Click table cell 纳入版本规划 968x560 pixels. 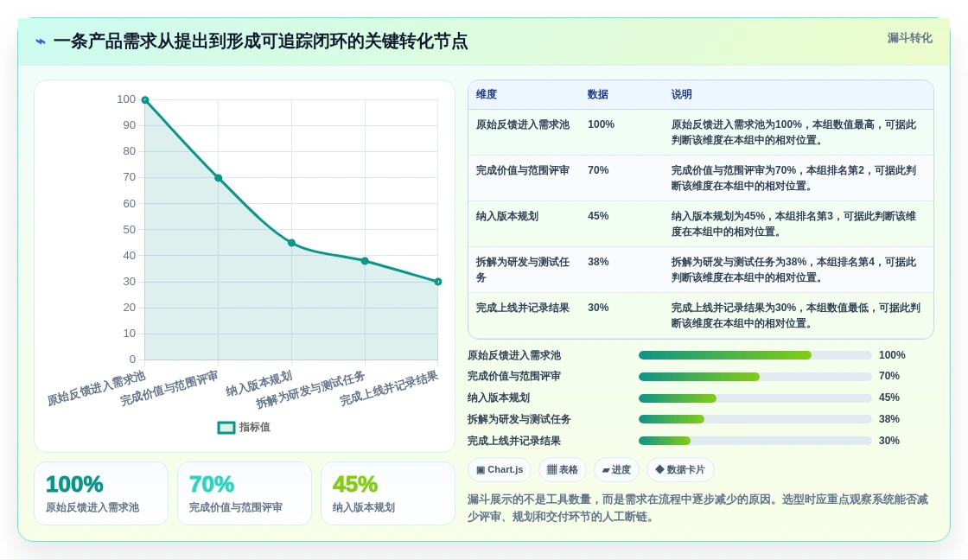point(506,216)
